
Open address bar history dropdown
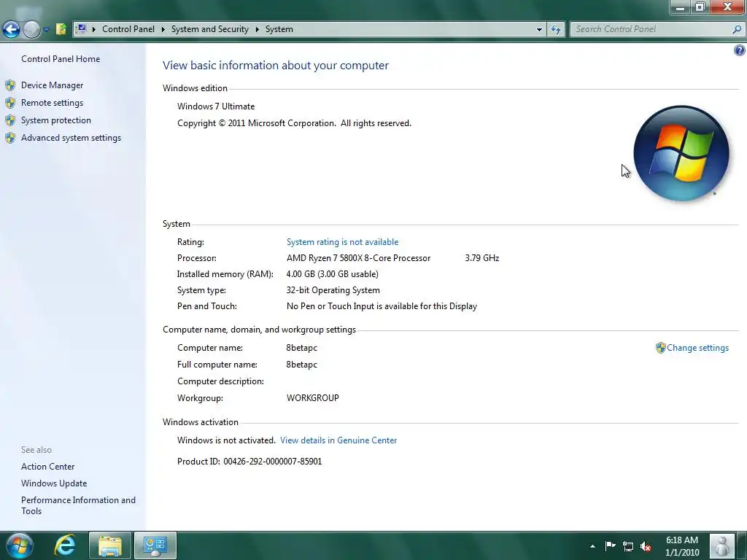click(x=539, y=29)
